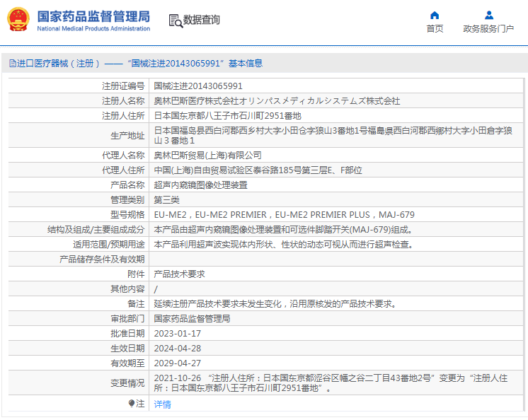The width and height of the screenshot is (528, 420).
Task: Select the 适用范围/预期用途 description text
Action: pyautogui.click(x=284, y=245)
